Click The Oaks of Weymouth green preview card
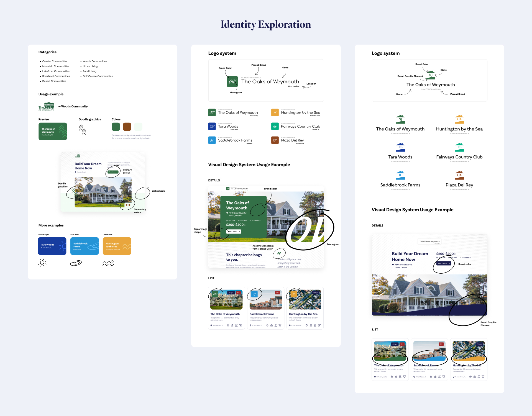This screenshot has width=532, height=416. pyautogui.click(x=53, y=131)
